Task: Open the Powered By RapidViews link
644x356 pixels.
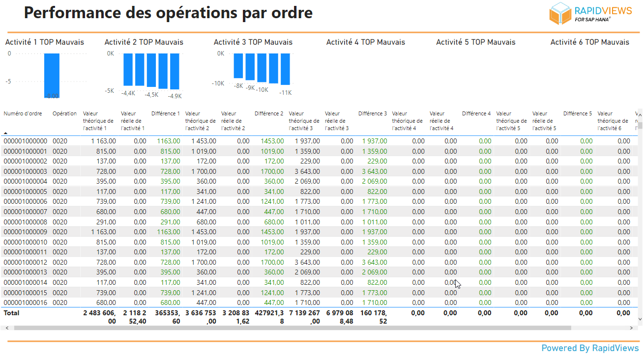Action: pyautogui.click(x=590, y=348)
